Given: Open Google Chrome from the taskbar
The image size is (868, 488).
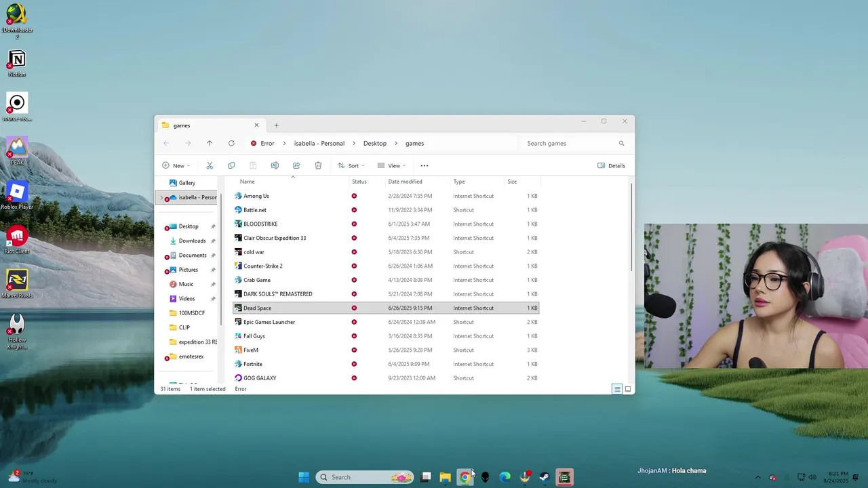Looking at the screenshot, I should [x=465, y=477].
